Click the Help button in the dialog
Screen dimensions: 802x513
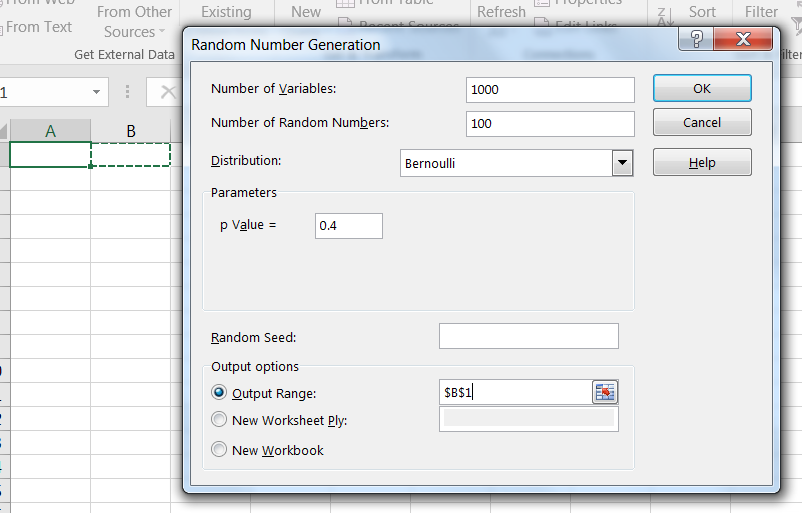click(x=701, y=162)
